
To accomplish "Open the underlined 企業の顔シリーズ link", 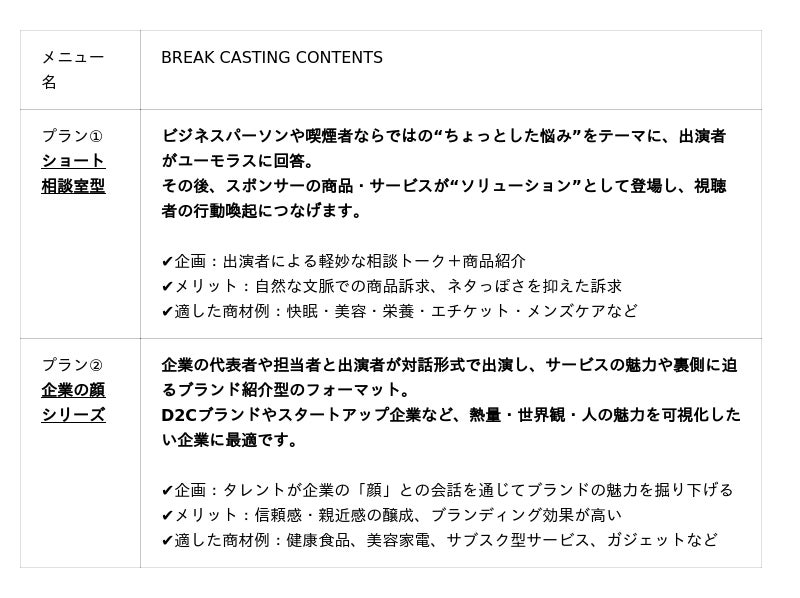I will (x=73, y=402).
